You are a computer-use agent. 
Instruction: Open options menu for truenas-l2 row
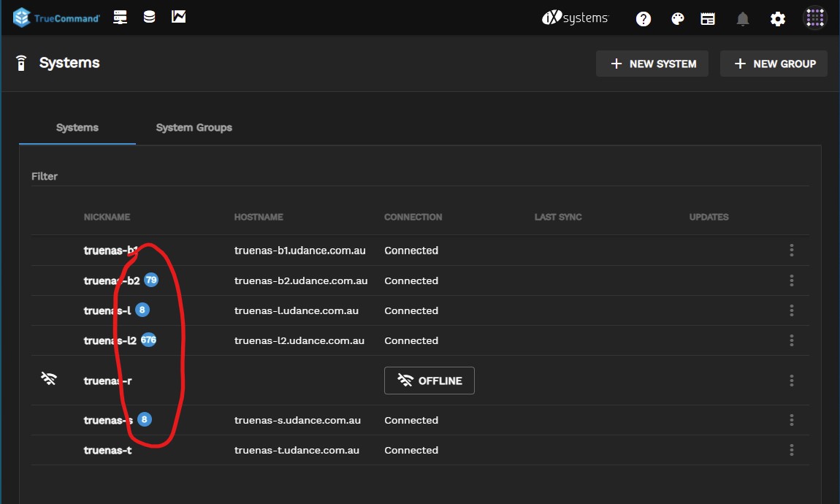point(792,340)
